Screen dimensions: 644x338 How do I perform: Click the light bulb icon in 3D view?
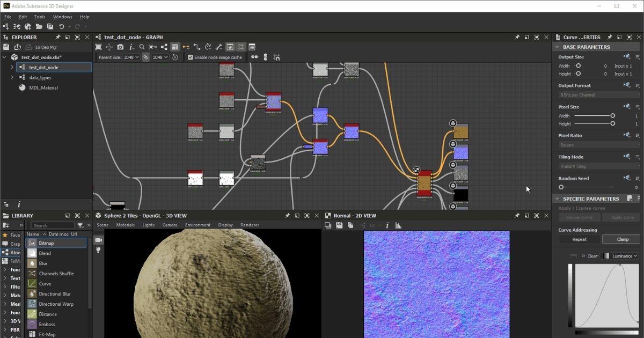pos(99,250)
